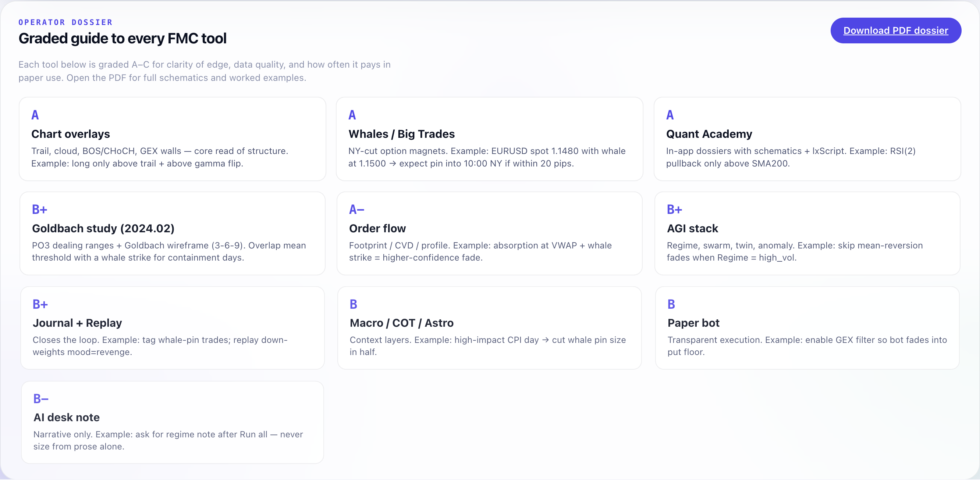Click the Graded guide to every FMC tool title
980x480 pixels.
pyautogui.click(x=122, y=38)
